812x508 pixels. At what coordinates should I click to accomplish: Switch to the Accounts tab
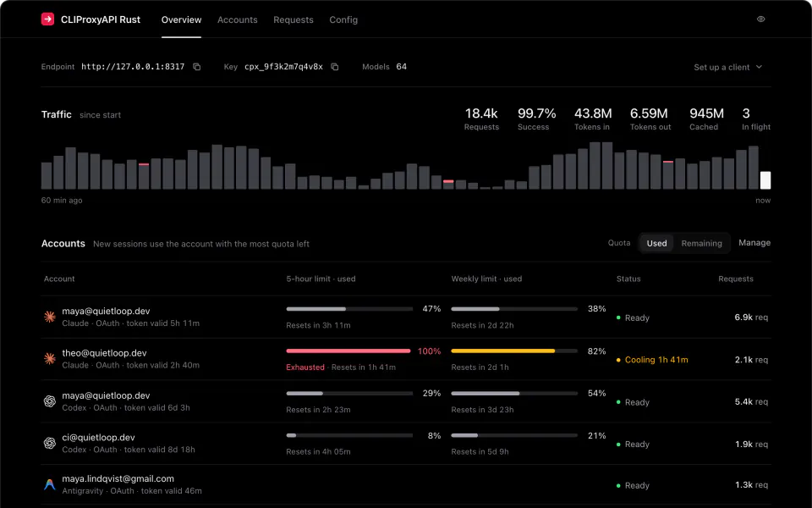(x=237, y=19)
